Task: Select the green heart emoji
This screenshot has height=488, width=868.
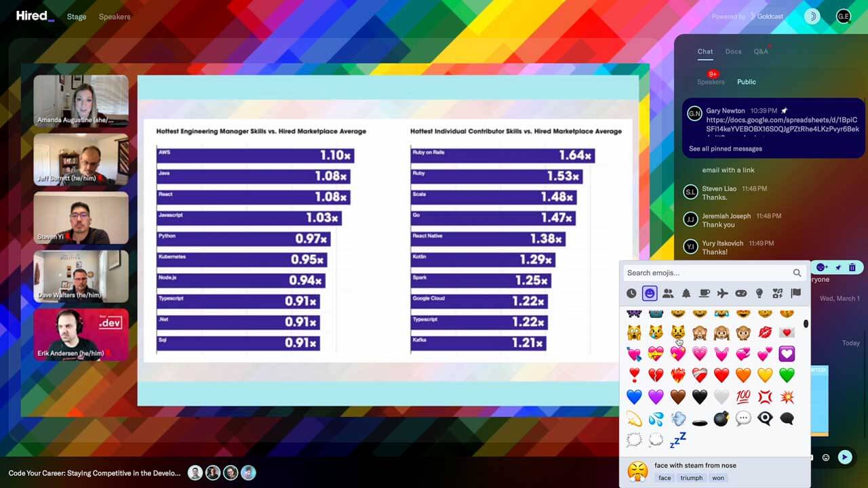Action: (786, 375)
